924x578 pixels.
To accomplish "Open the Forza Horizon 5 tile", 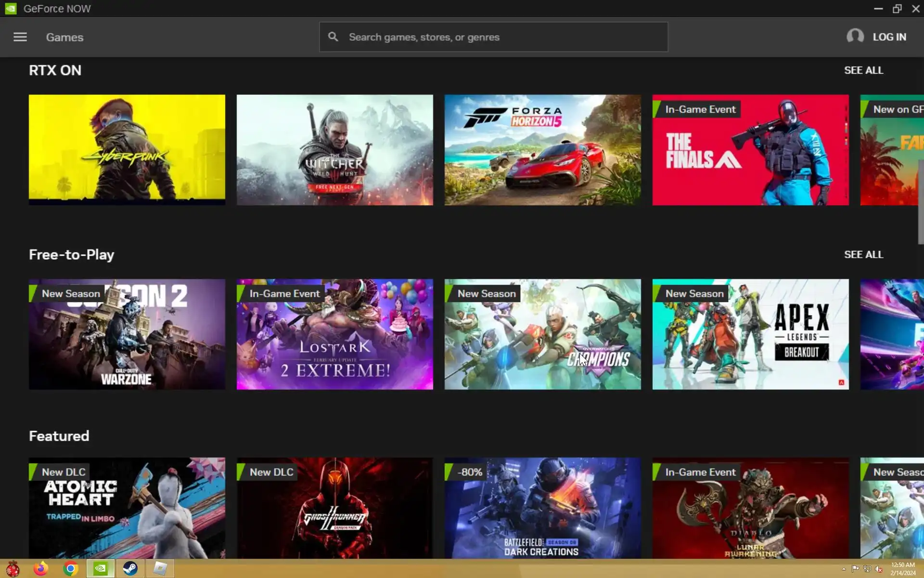I will point(542,150).
